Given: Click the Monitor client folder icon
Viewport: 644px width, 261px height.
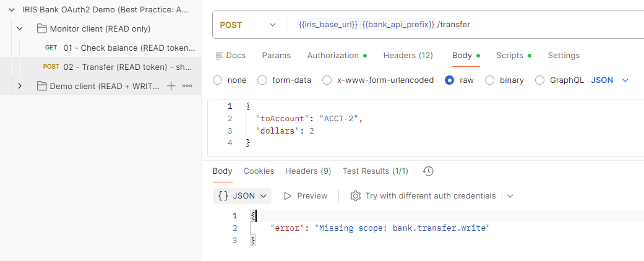Looking at the screenshot, I should 42,28.
